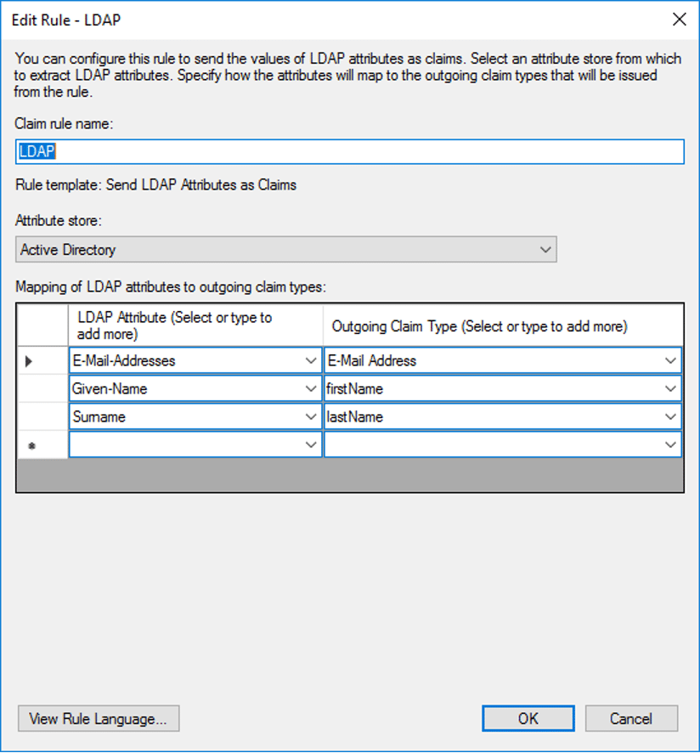Image resolution: width=700 pixels, height=753 pixels.
Task: Open the firstName outgoing claim type dropdown
Action: (671, 388)
